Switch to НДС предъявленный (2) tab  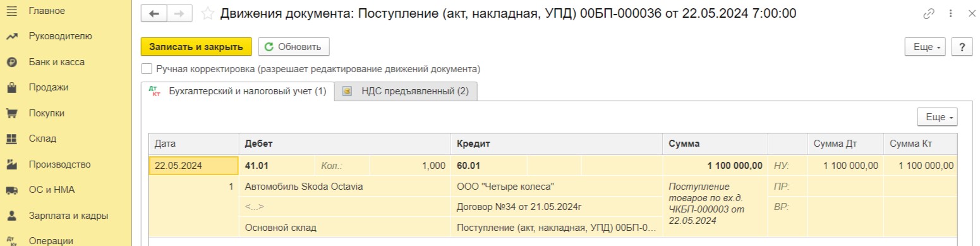406,91
